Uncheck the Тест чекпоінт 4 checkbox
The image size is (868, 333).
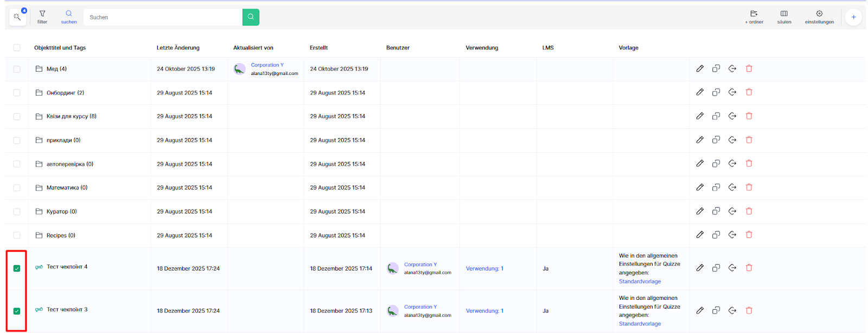[x=17, y=268]
